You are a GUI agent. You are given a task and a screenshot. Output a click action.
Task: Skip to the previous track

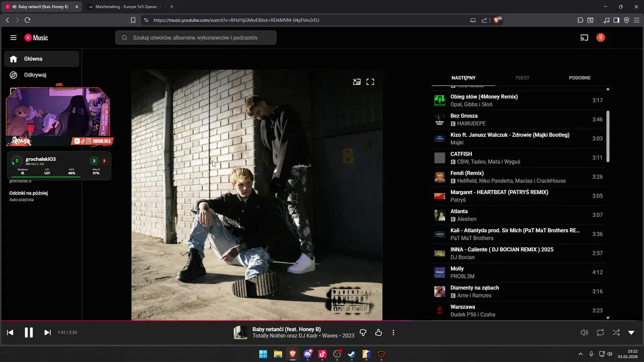pyautogui.click(x=10, y=332)
